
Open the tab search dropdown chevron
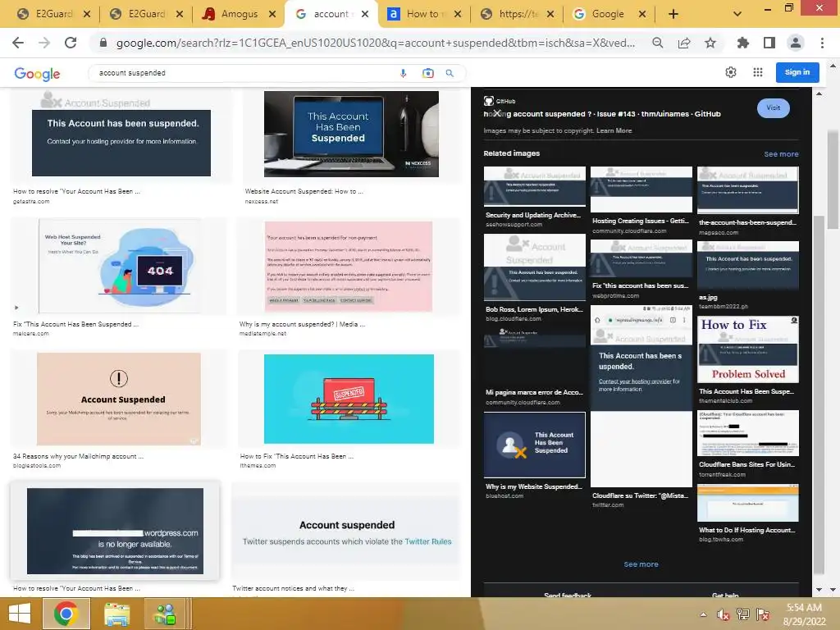(737, 14)
